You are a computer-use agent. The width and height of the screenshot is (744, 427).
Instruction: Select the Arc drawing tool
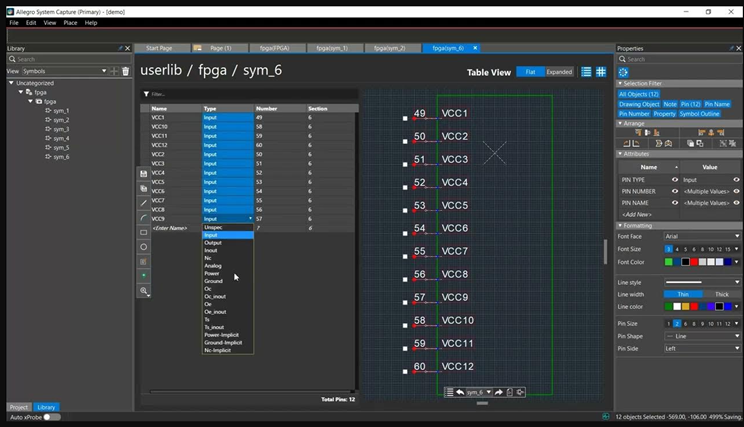(144, 218)
